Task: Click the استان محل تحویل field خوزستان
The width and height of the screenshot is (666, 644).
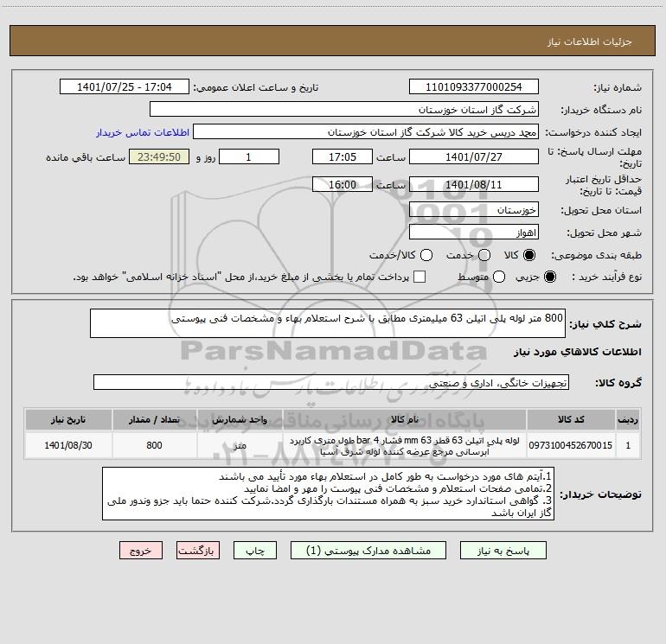Action: [474, 210]
